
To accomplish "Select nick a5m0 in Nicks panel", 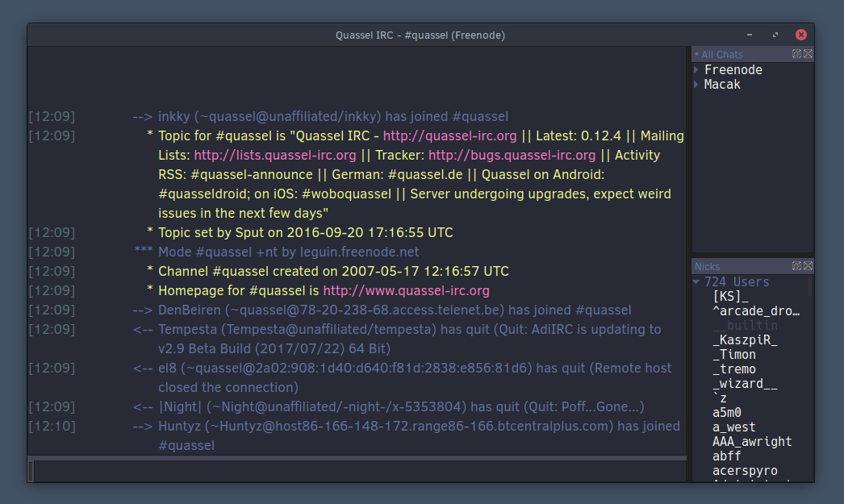I will point(727,413).
